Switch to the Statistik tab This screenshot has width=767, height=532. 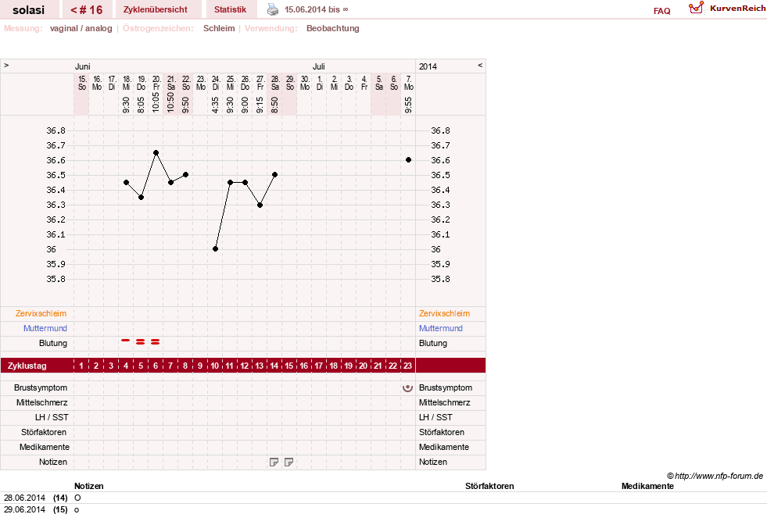(x=230, y=10)
